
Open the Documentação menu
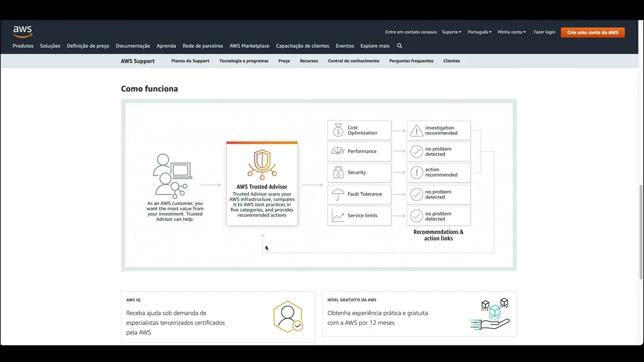133,46
